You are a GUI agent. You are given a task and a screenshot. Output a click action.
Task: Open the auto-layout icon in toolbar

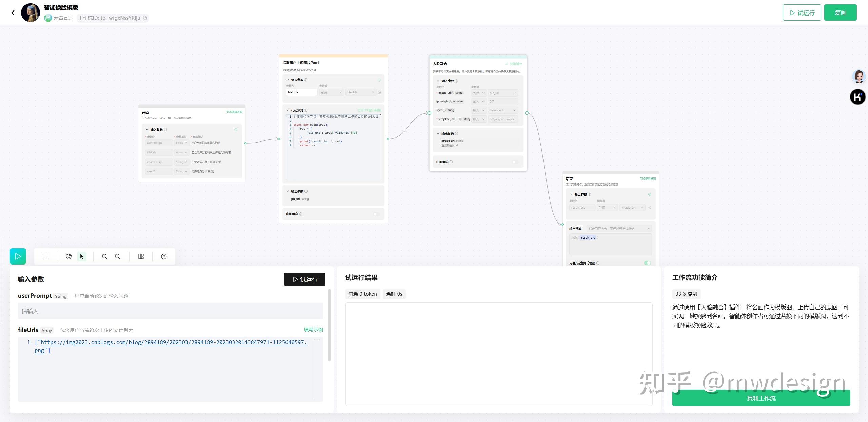click(141, 257)
